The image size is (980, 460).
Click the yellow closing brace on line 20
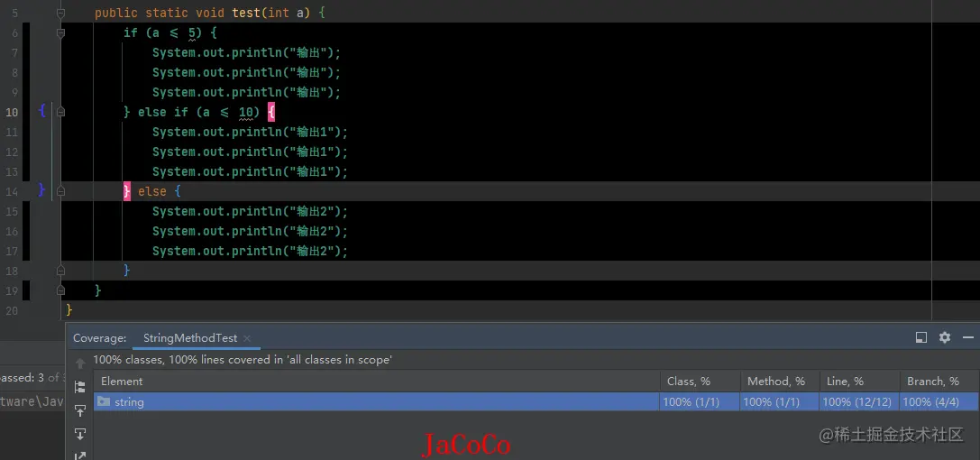coord(69,310)
